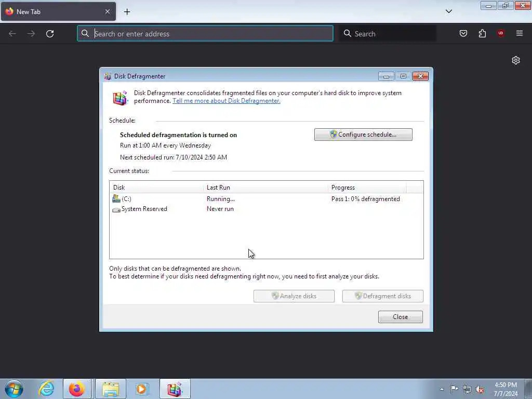The height and width of the screenshot is (399, 532).
Task: Open new tab page settings gear
Action: 516,60
